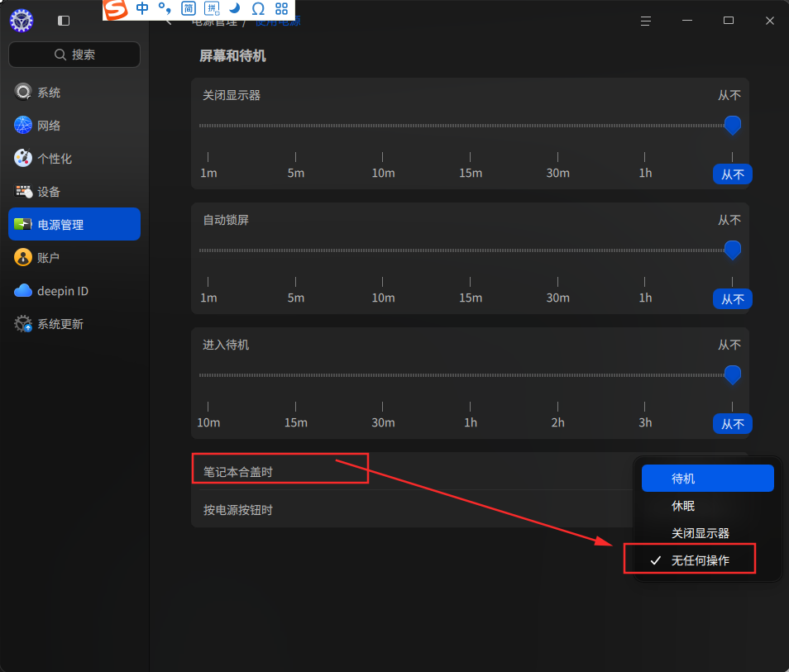Click the 3h tick under 进入待机
This screenshot has height=672, width=789.
(645, 416)
